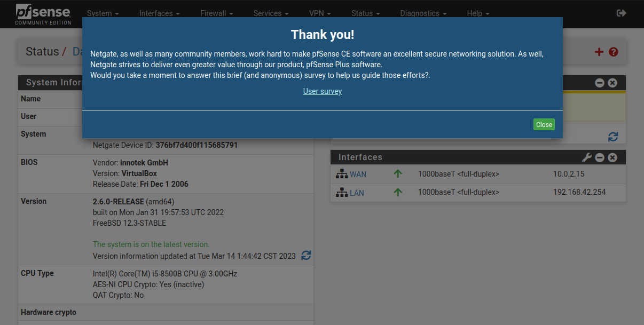Click the WAN IP address 10.0.2.15
Screen dimensions: 644x325
pyautogui.click(x=569, y=174)
